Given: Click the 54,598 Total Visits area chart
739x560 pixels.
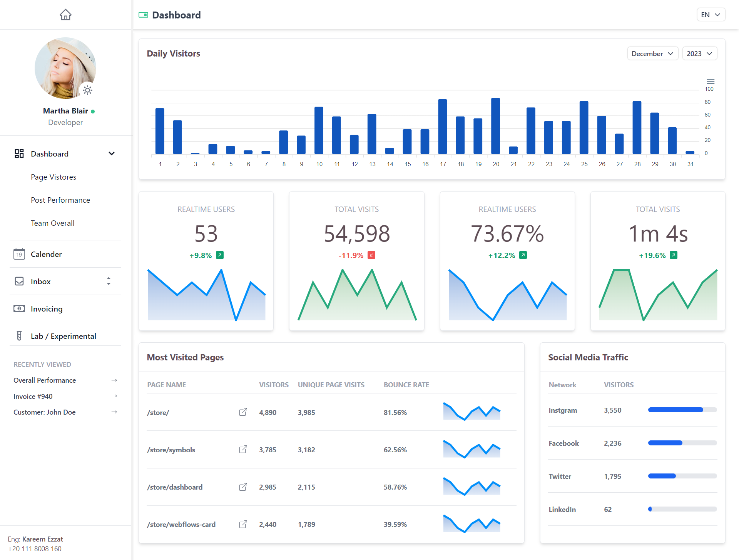Looking at the screenshot, I should (357, 295).
